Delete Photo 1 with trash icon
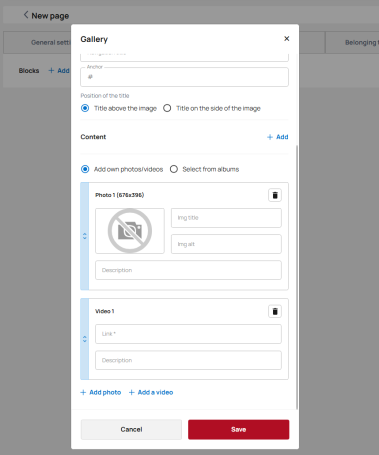379x455 pixels. (x=275, y=195)
